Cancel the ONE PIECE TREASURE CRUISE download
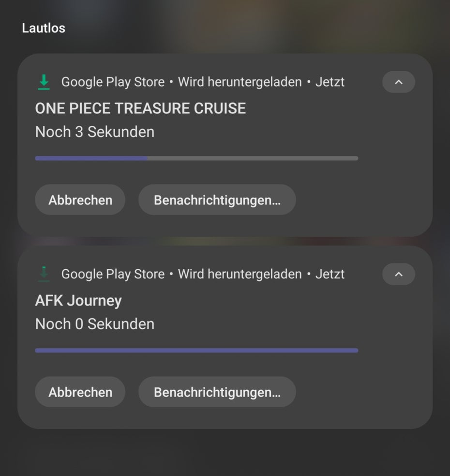Viewport: 450px width, 476px height. click(80, 200)
